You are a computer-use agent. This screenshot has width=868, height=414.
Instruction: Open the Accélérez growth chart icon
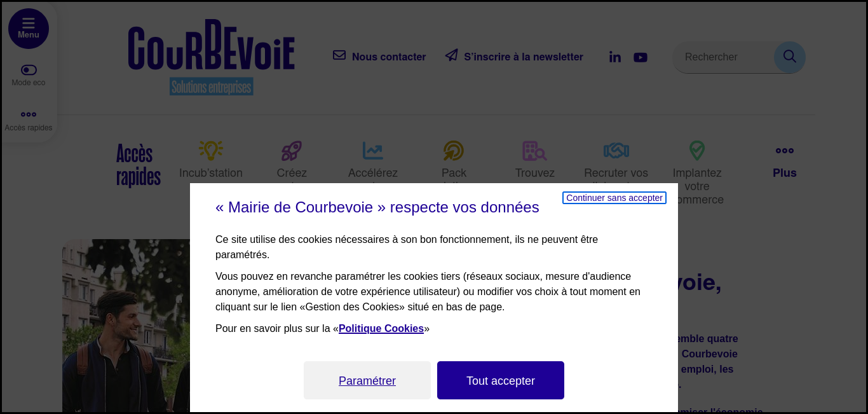coord(373,151)
